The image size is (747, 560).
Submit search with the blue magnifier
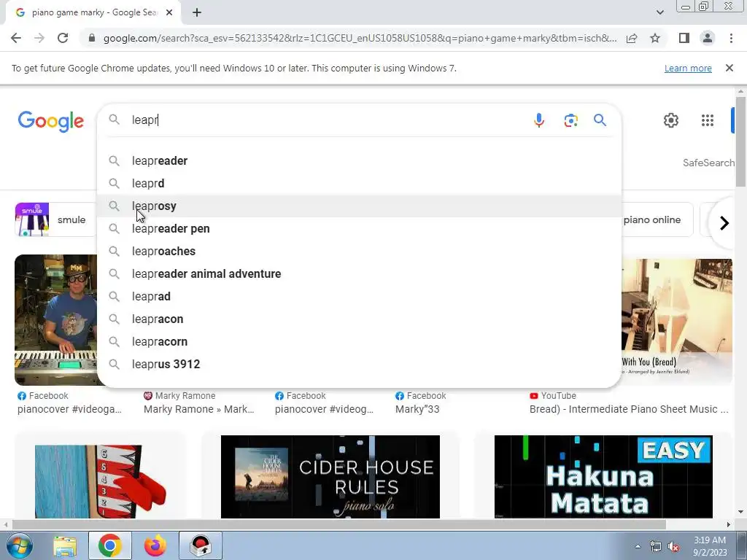[x=600, y=120]
